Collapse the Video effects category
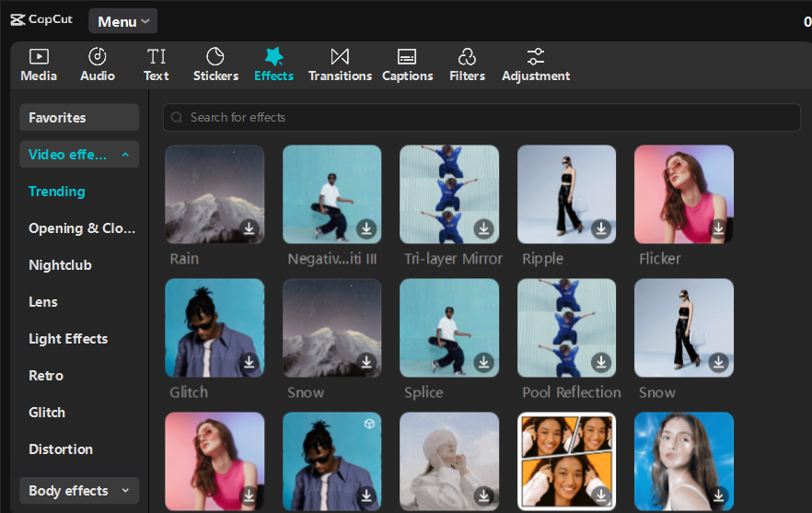Screen dimensions: 812x513 pos(125,155)
